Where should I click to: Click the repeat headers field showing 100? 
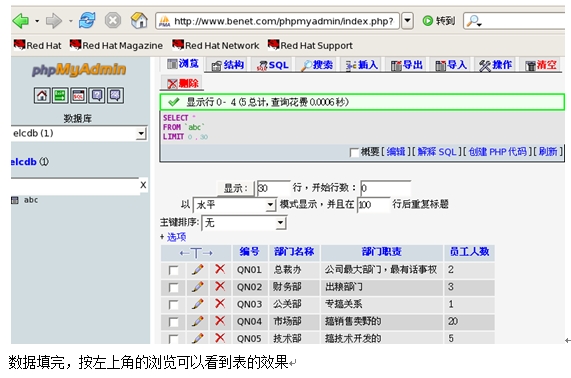click(x=373, y=205)
